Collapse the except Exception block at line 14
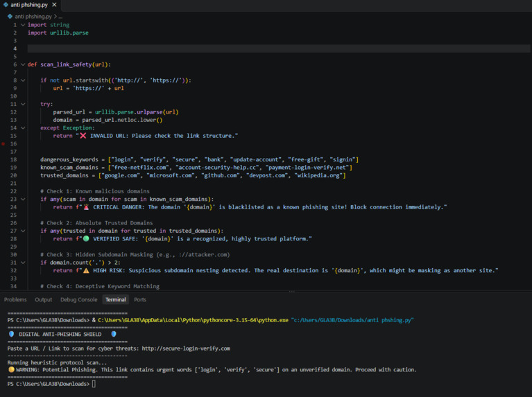Viewport: 532px width, 397px height. 23,127
